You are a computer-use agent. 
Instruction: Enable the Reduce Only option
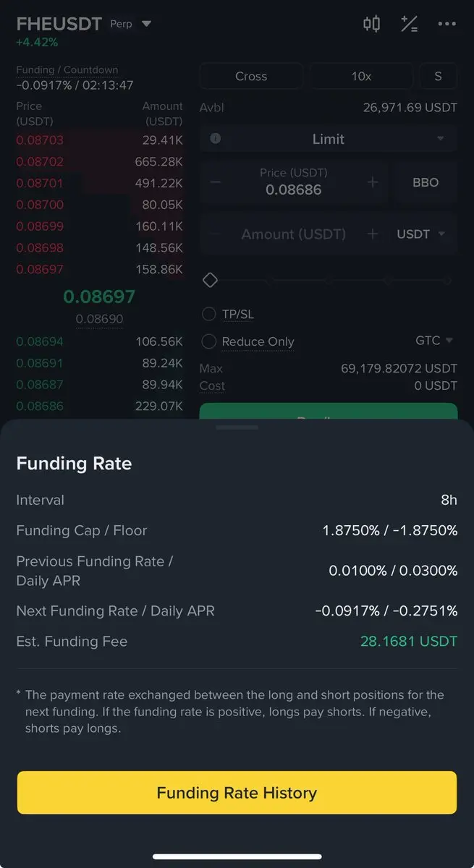click(209, 341)
